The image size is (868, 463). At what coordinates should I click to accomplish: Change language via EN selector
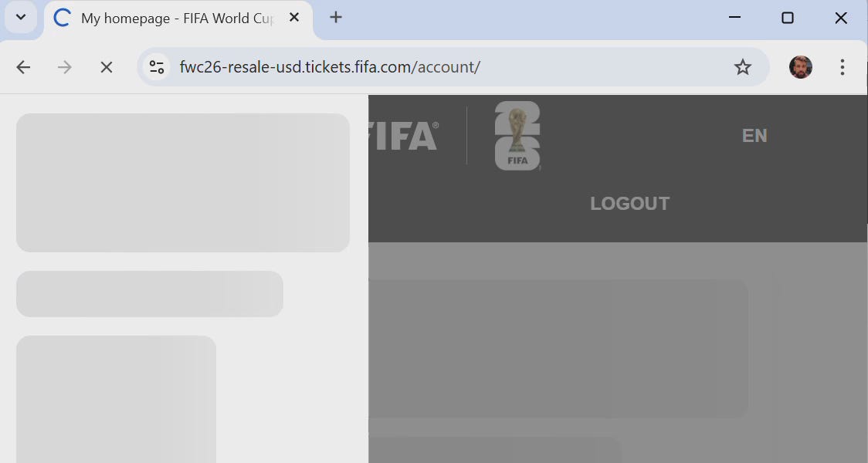coord(754,136)
